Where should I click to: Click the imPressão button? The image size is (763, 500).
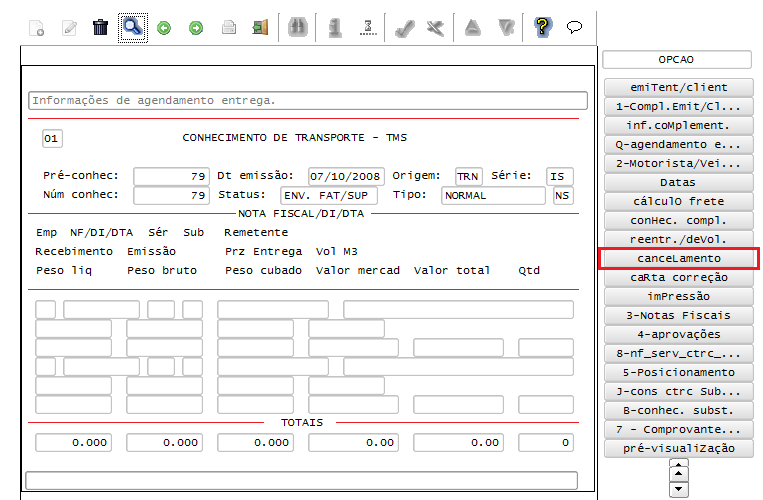(x=679, y=296)
